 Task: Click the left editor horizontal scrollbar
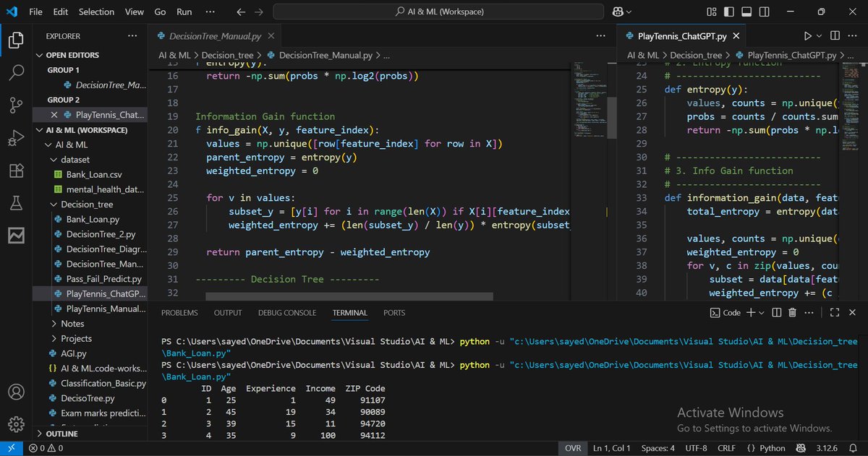(349, 296)
